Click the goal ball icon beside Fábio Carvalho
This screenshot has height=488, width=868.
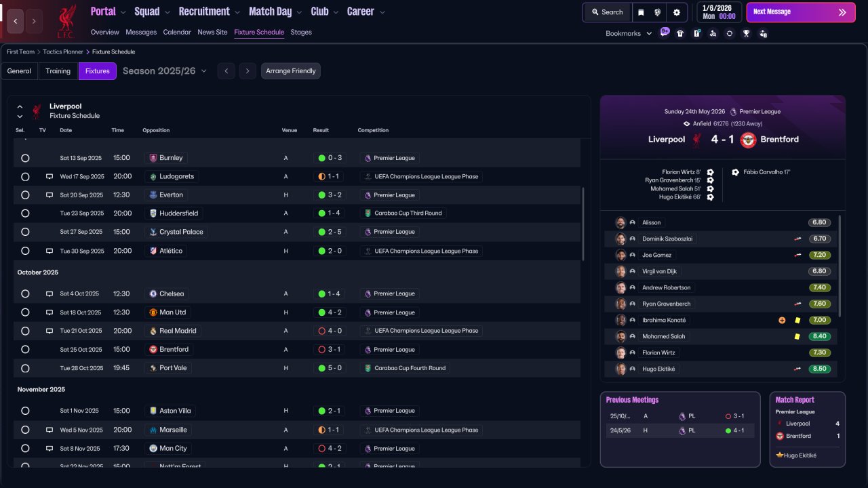(x=735, y=172)
